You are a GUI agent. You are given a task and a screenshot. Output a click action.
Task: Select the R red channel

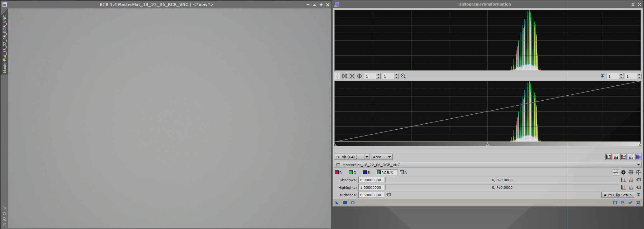click(x=338, y=172)
